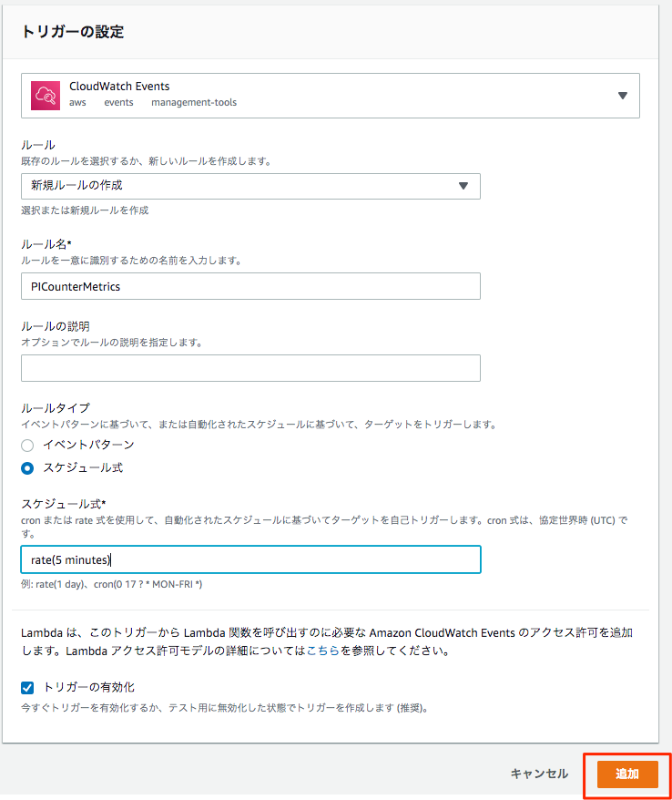Select the イベントパターン radio button
Viewport: 672px width, 800px height.
(x=27, y=446)
